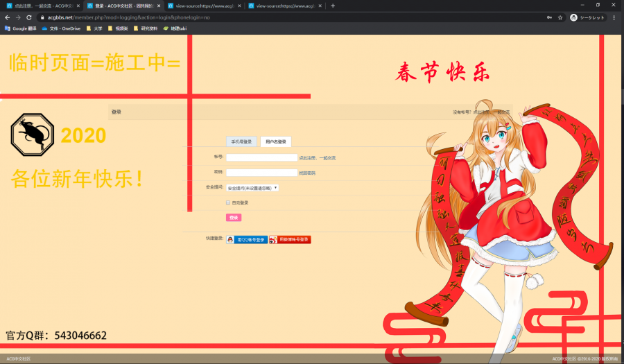624x364 pixels.
Task: Click the 密码 password input field
Action: click(262, 173)
